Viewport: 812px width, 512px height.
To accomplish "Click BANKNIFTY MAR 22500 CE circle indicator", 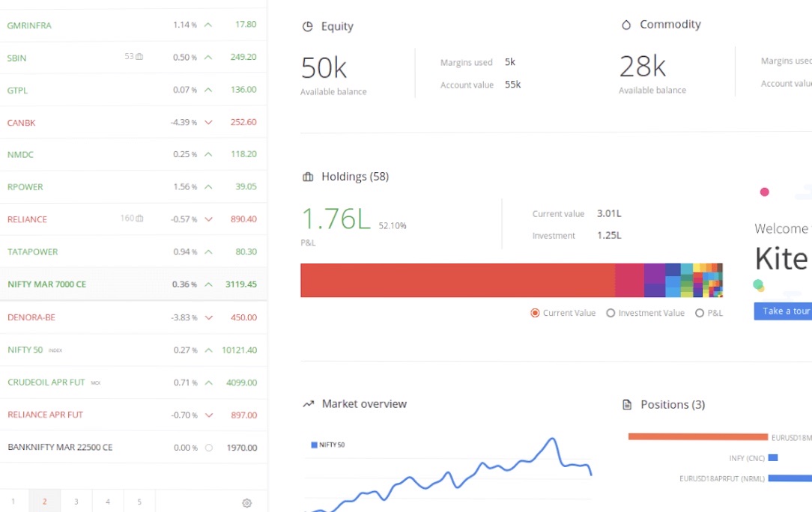I will 209,448.
